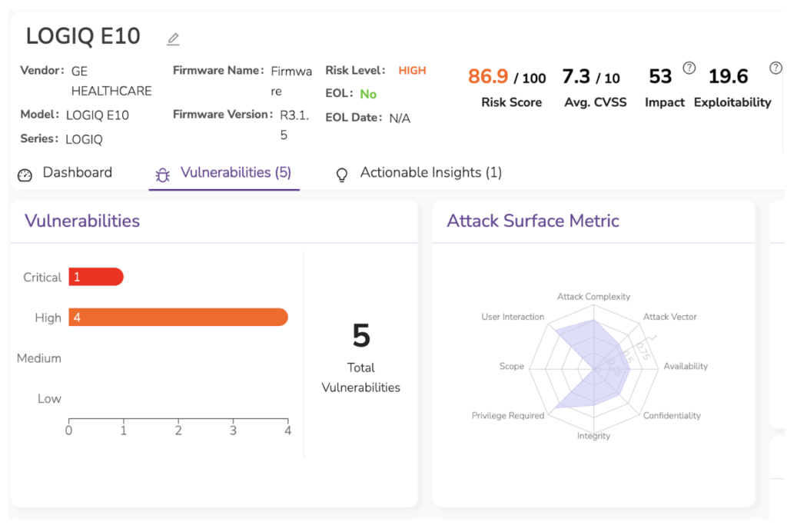Screen dimensions: 787x532
Task: Click the Series value LOGIQ
Action: (x=84, y=139)
